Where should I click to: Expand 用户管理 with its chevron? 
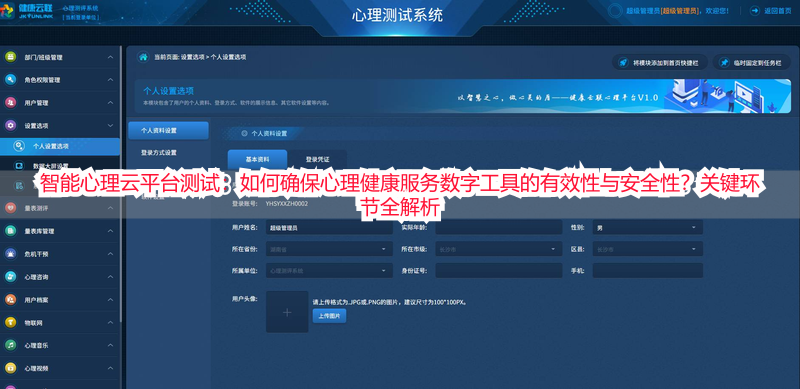[x=110, y=103]
